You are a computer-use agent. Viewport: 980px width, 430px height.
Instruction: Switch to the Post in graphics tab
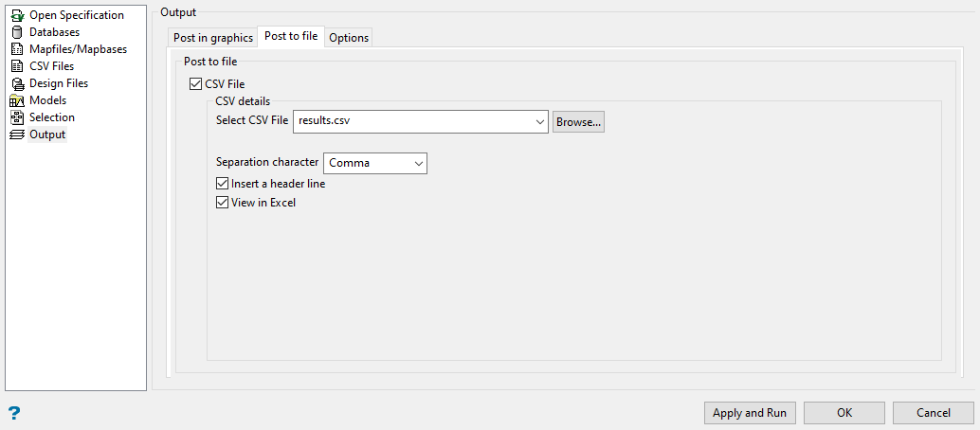pos(213,38)
